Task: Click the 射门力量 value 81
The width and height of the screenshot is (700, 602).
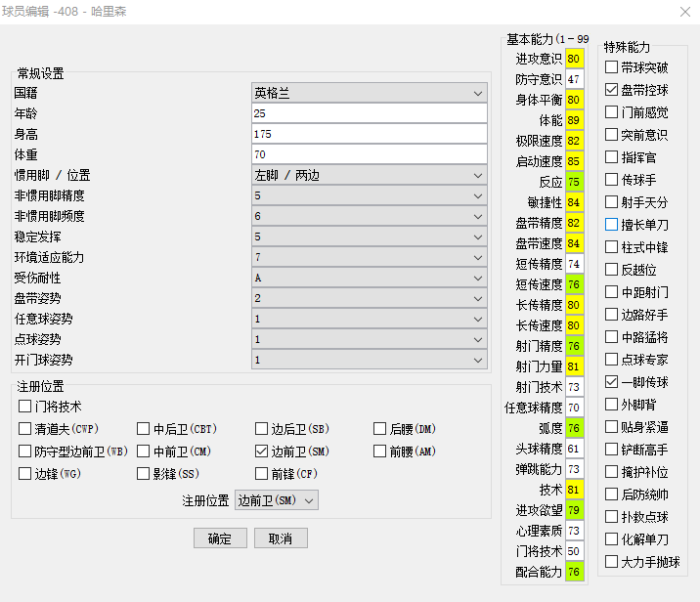Action: tap(575, 366)
